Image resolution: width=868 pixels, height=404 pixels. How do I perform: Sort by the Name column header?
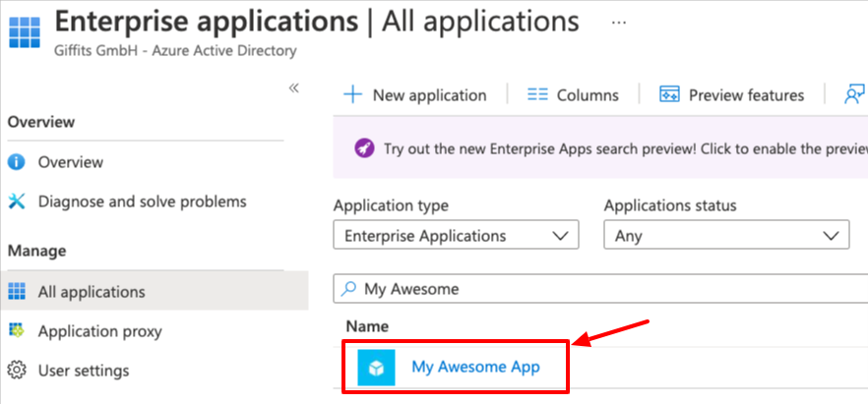[x=367, y=326]
